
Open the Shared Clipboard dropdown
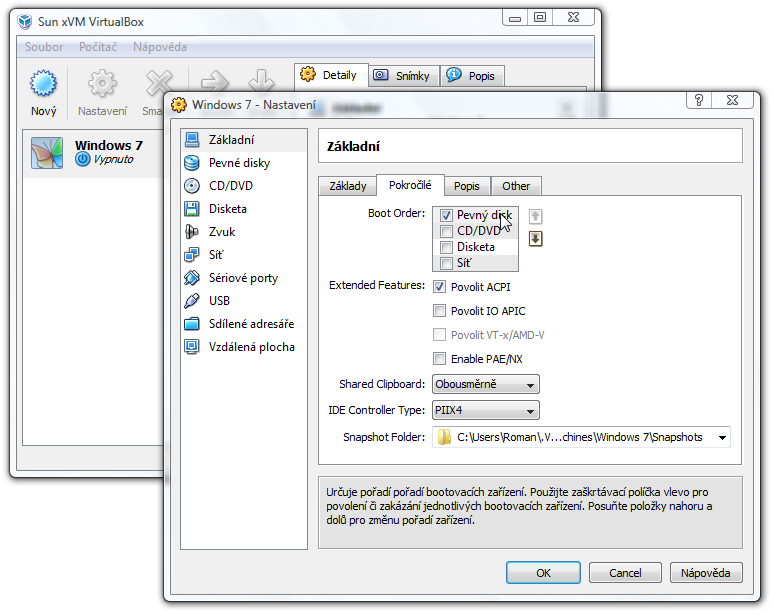point(486,384)
